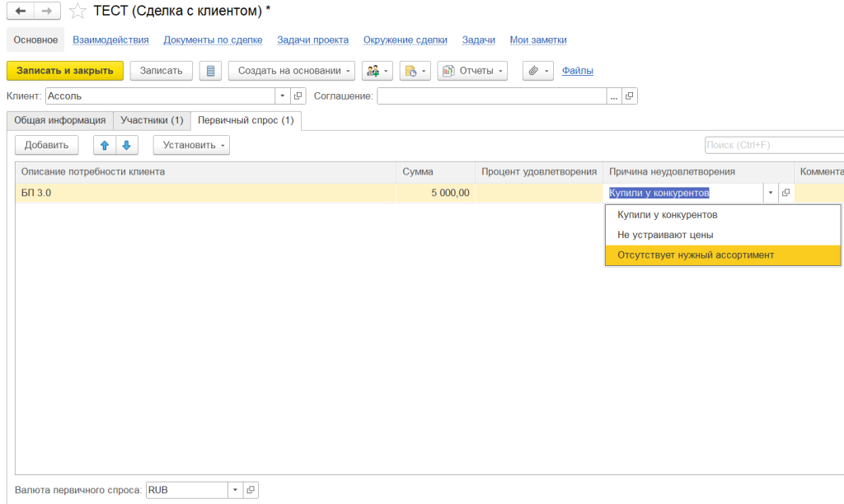Click Записать и закрыть button
The image size is (844, 504).
pyautogui.click(x=65, y=71)
